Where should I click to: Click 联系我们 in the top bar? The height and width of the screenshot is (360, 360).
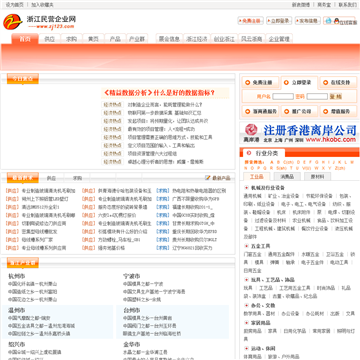click(x=347, y=5)
